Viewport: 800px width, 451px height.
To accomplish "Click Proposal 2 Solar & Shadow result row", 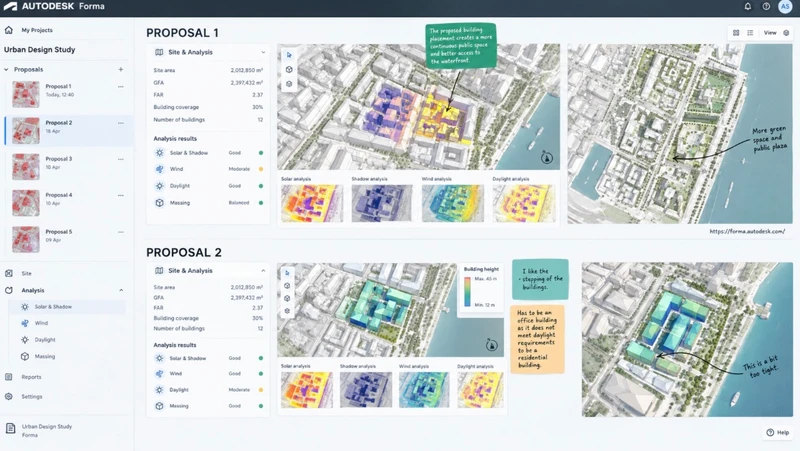I will tap(208, 358).
